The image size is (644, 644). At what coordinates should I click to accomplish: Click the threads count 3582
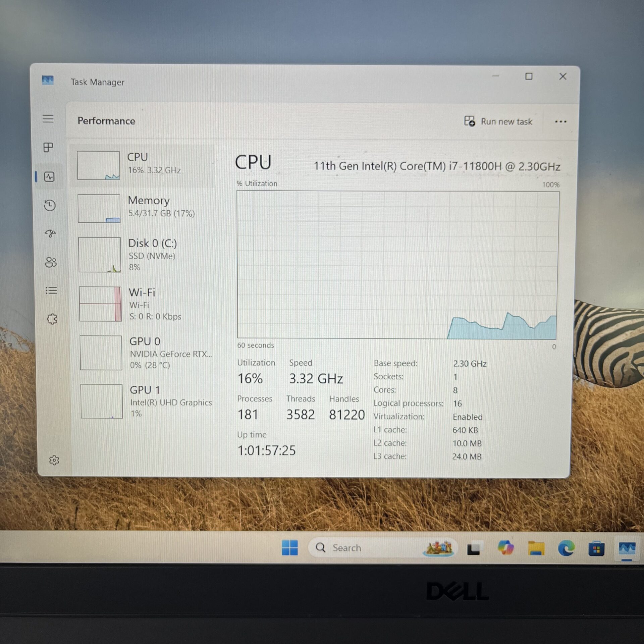tap(301, 415)
